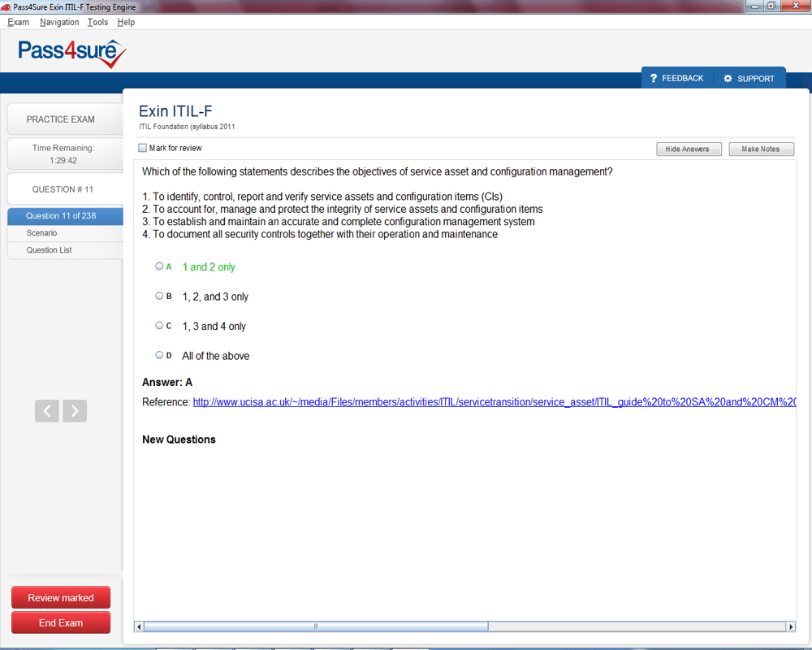812x650 pixels.
Task: Select answer A radio button
Action: pos(159,266)
